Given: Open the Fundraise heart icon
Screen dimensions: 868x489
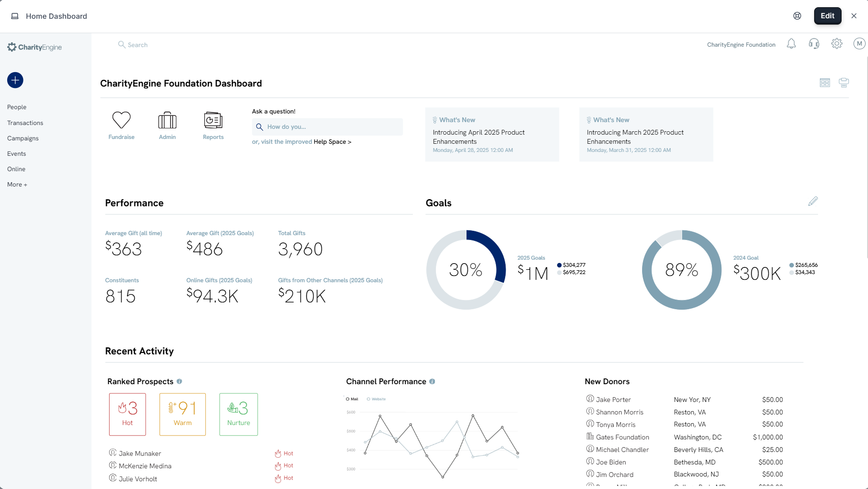Looking at the screenshot, I should point(122,120).
